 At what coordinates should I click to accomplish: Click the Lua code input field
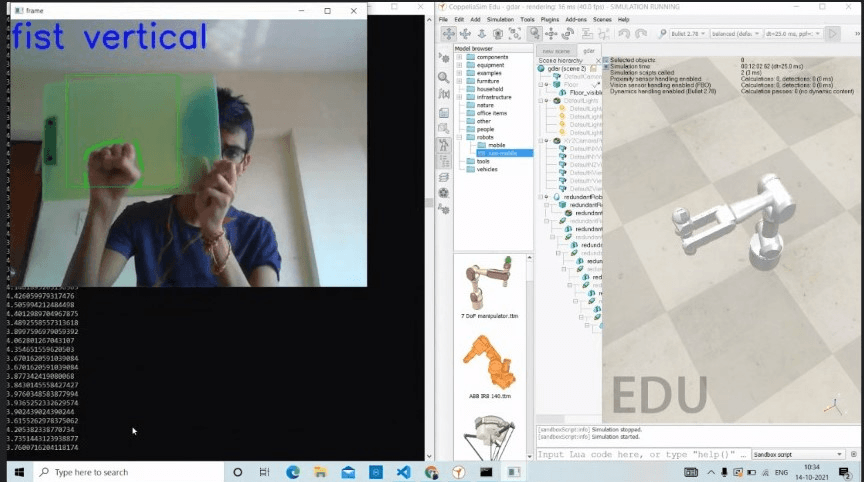pyautogui.click(x=642, y=454)
